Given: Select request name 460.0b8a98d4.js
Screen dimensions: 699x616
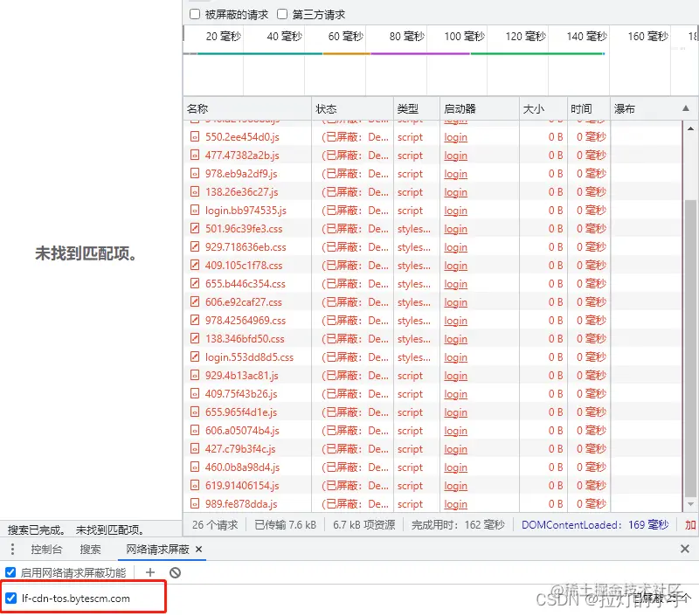Looking at the screenshot, I should tap(242, 467).
